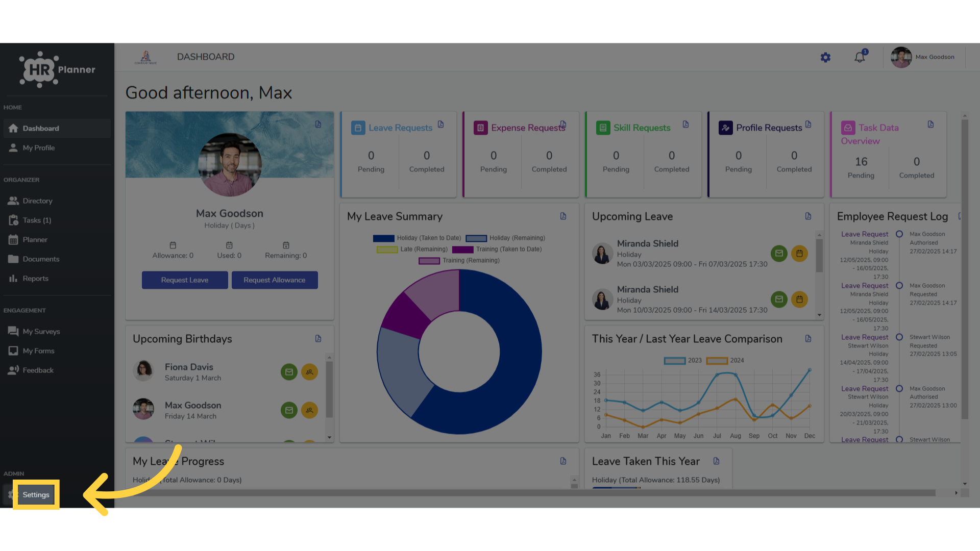Image resolution: width=980 pixels, height=551 pixels.
Task: Click export icon on My Leave Summary
Action: (x=563, y=216)
